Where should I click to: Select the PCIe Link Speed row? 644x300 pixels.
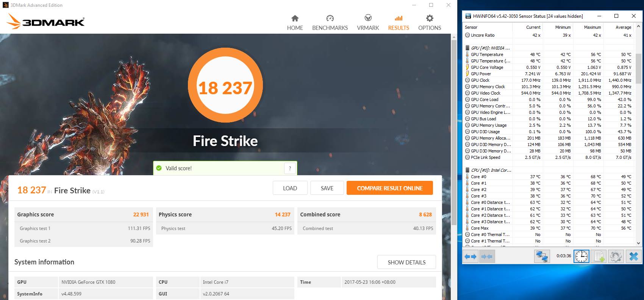(x=549, y=157)
